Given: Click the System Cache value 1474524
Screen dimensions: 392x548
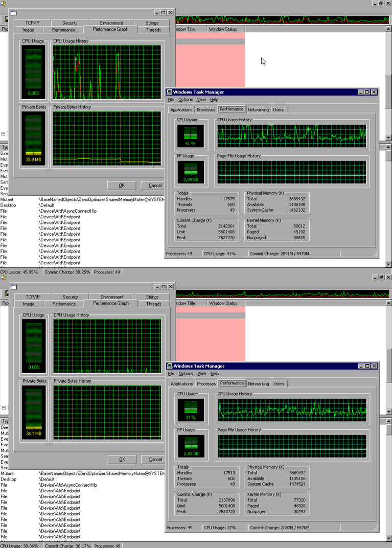Looking at the screenshot, I should tap(297, 484).
